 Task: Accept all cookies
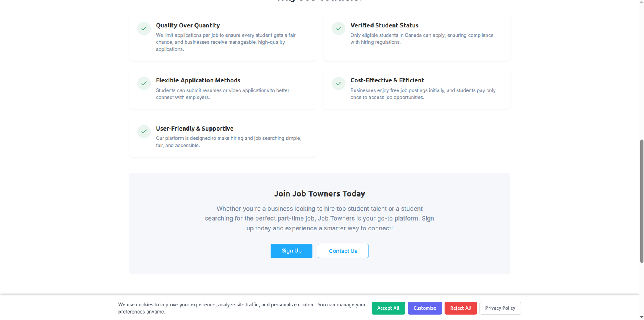[388, 308]
